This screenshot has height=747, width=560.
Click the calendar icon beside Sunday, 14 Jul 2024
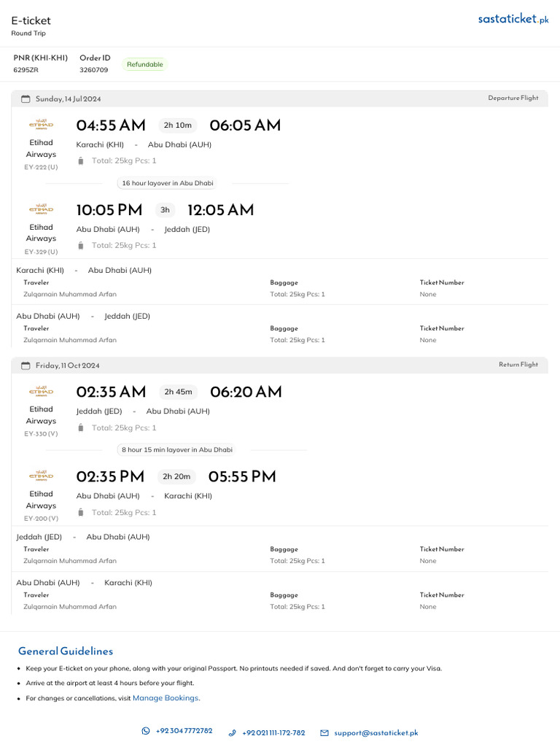(x=26, y=99)
